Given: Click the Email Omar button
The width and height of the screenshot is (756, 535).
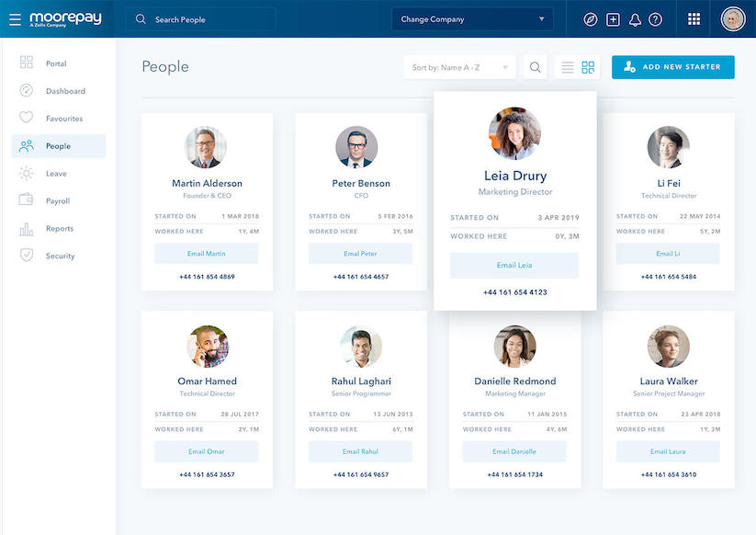Looking at the screenshot, I should 207,451.
